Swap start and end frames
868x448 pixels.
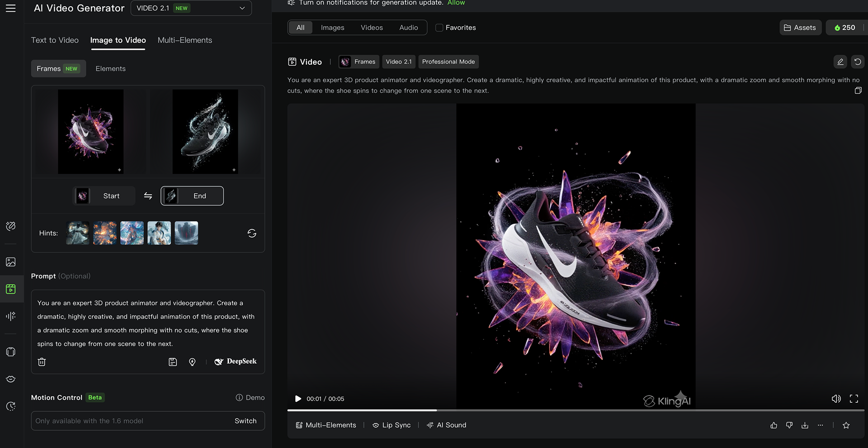[148, 196]
